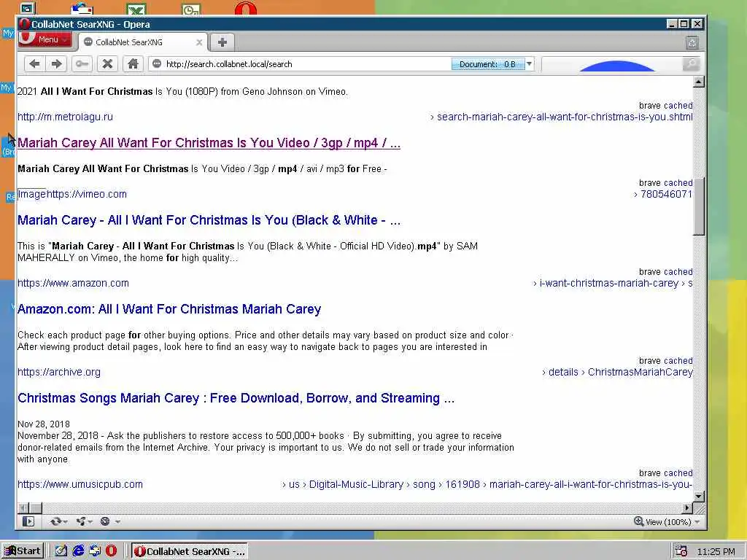Click the Opera Turbo icon in status bar

pos(105,521)
